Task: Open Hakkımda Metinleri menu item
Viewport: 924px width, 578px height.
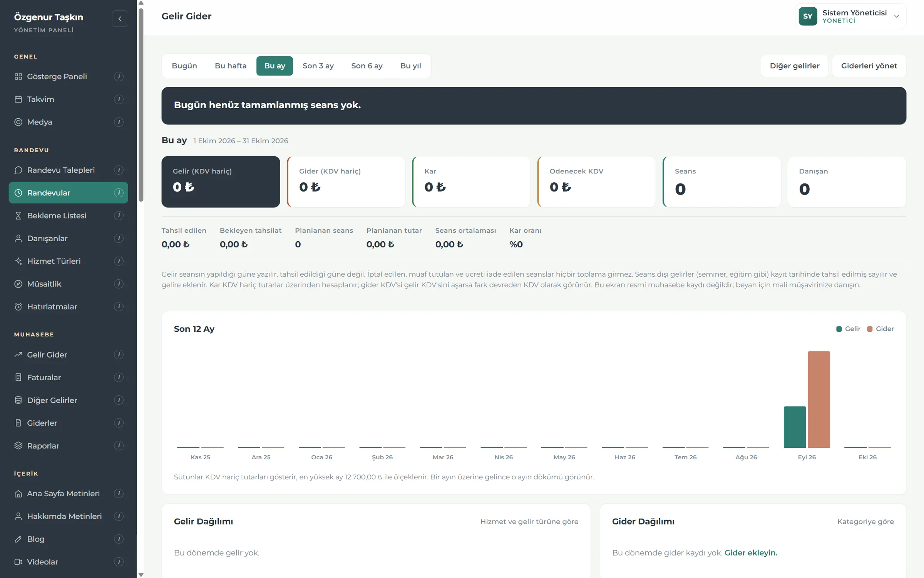Action: (68, 516)
